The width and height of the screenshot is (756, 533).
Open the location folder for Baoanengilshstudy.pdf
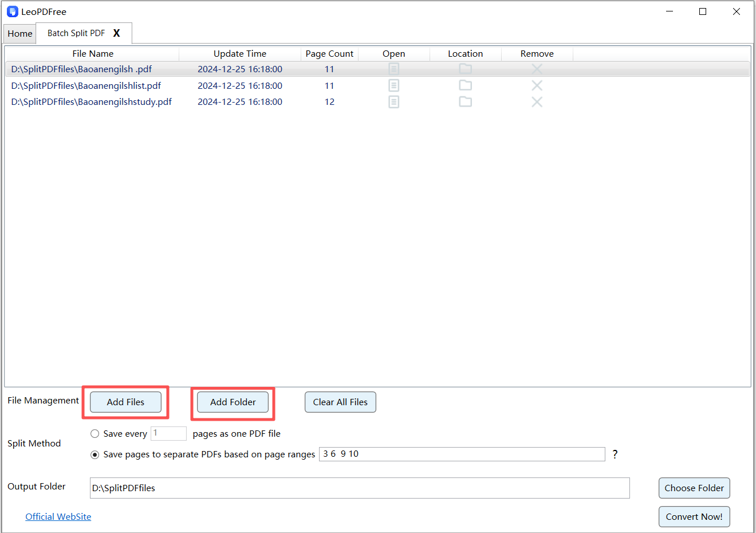click(465, 101)
